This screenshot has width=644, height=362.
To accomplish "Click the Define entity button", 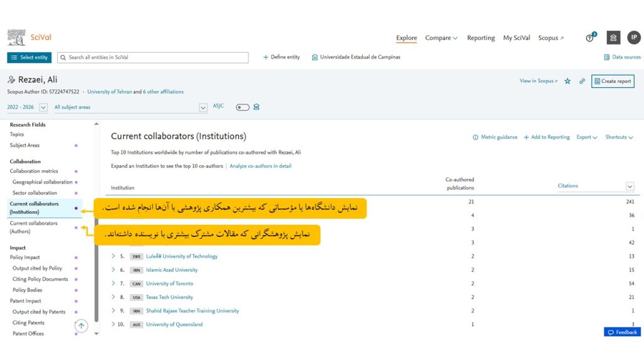I will click(x=281, y=57).
